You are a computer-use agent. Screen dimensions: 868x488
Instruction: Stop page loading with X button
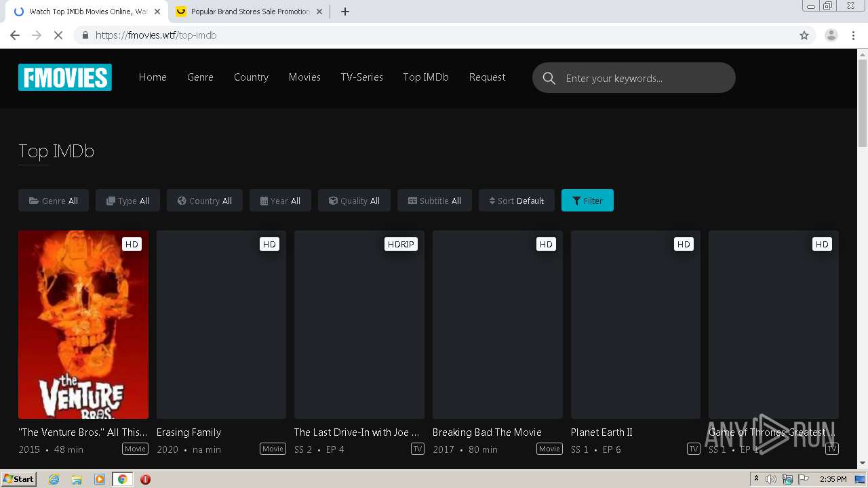coord(58,35)
